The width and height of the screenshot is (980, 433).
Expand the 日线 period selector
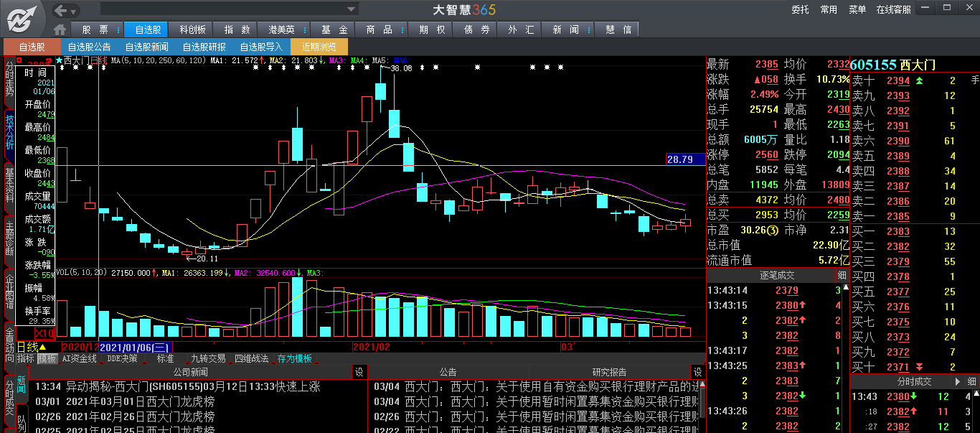[x=42, y=348]
